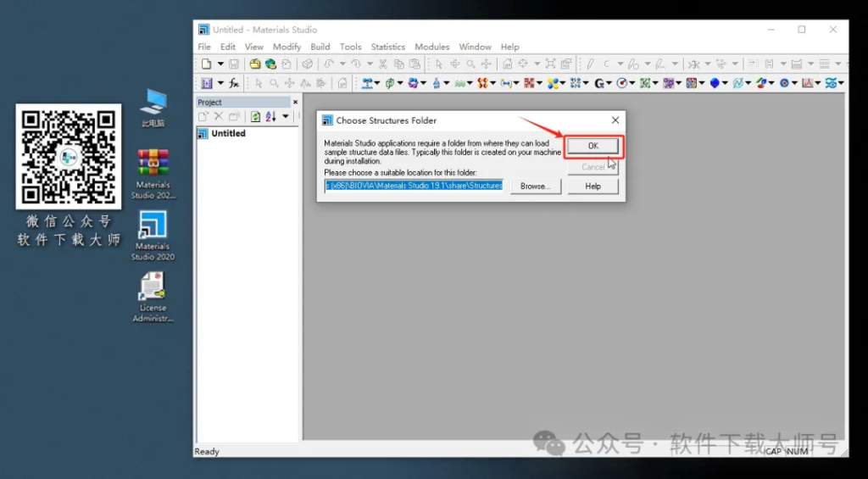This screenshot has height=479, width=868.
Task: Click the fx script icon
Action: 234,83
